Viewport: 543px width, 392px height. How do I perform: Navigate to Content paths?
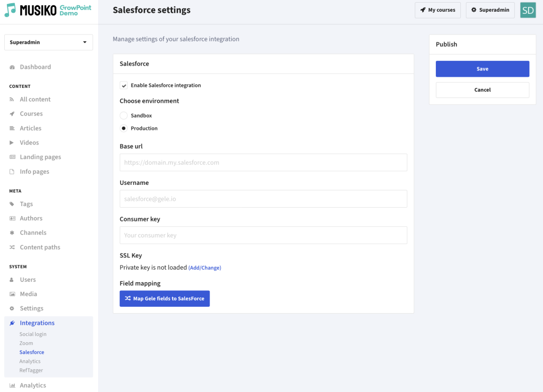[40, 247]
